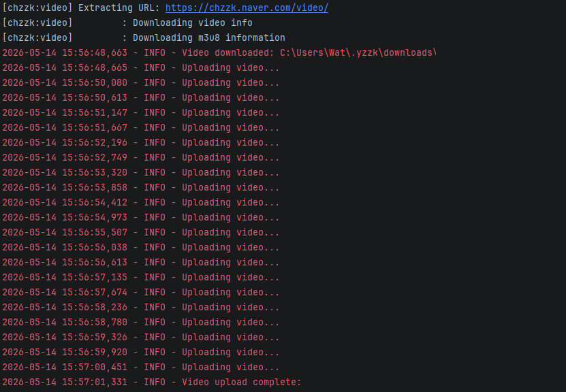Click the log line stamped 15:56:52,749
This screenshot has width=566, height=392.
click(141, 157)
